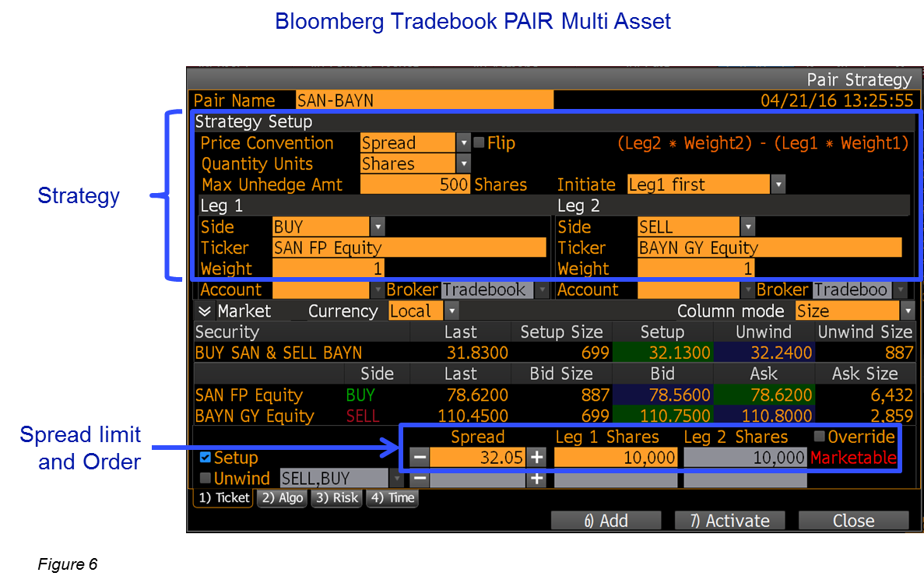Switch to the Algo tab
The height and width of the screenshot is (583, 924).
(x=283, y=498)
